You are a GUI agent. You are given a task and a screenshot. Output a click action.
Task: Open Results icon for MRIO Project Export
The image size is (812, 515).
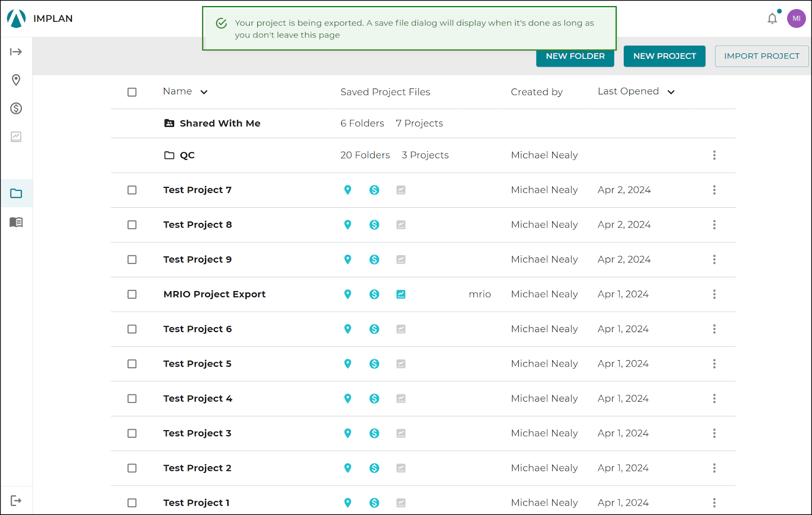coord(401,295)
